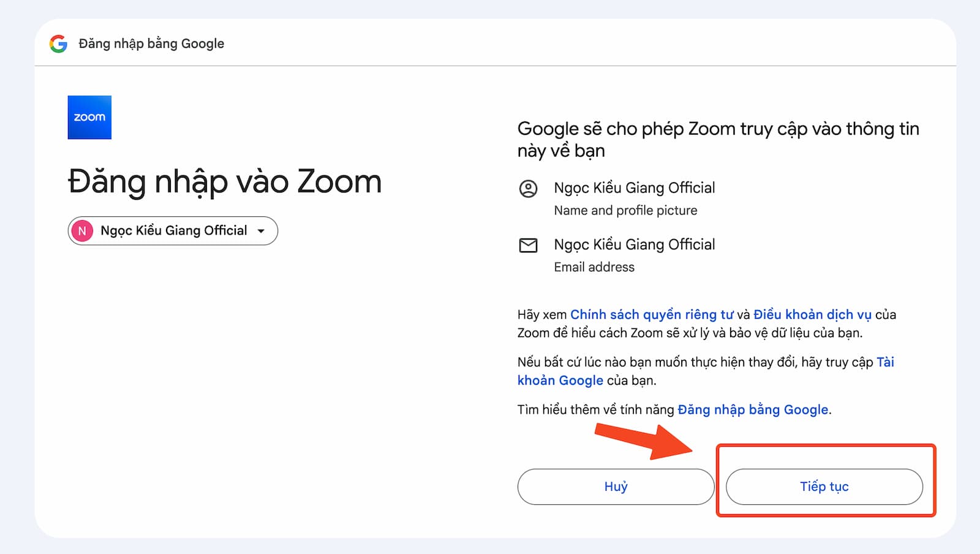
Task: Click the Zoom app logo icon
Action: point(89,116)
